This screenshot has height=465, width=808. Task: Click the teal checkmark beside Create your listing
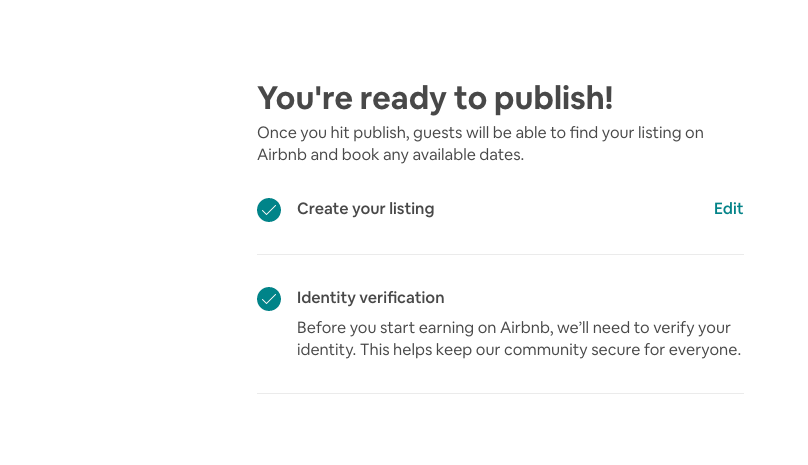[x=269, y=210]
